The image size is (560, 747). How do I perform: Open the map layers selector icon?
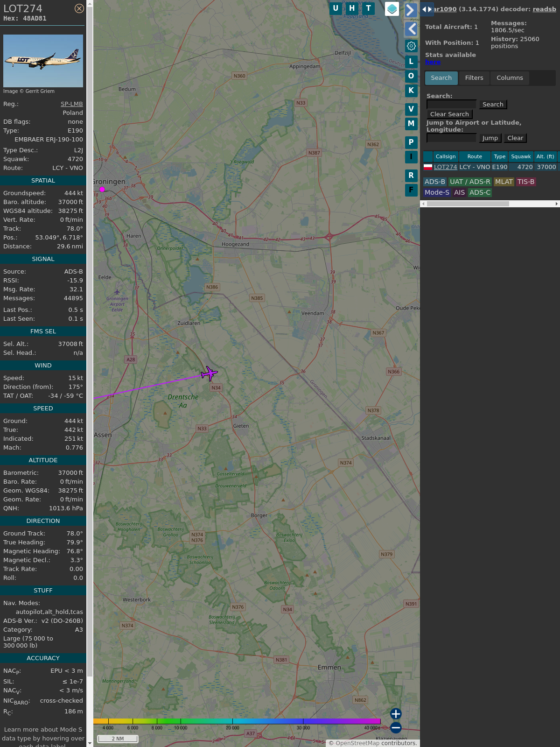[392, 9]
